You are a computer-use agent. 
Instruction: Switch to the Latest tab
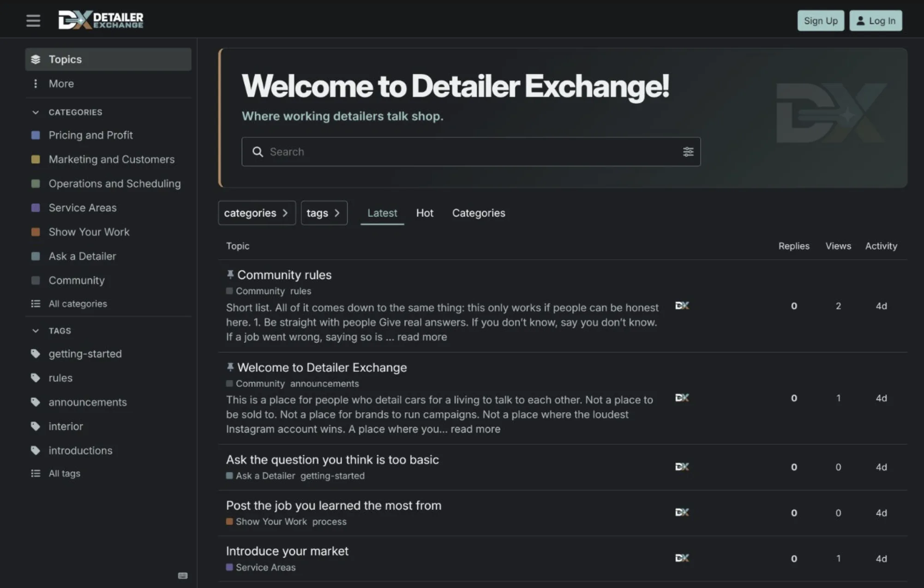[x=382, y=213]
